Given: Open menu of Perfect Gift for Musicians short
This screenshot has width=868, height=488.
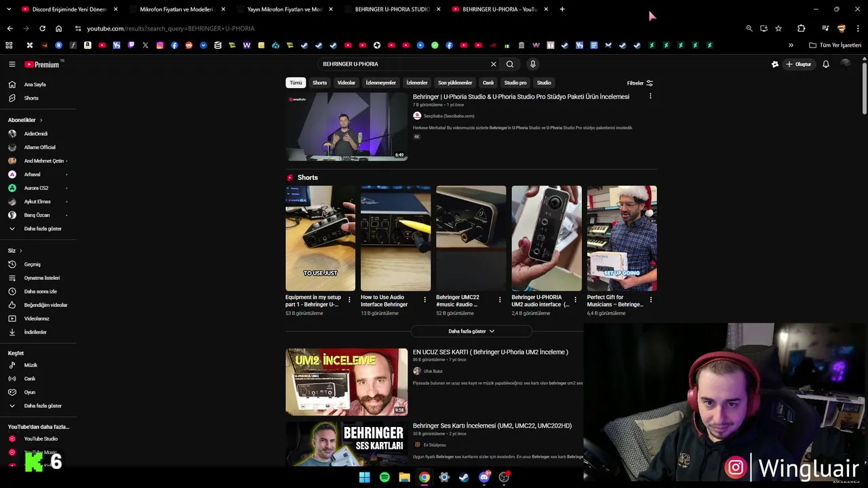Looking at the screenshot, I should pyautogui.click(x=650, y=300).
